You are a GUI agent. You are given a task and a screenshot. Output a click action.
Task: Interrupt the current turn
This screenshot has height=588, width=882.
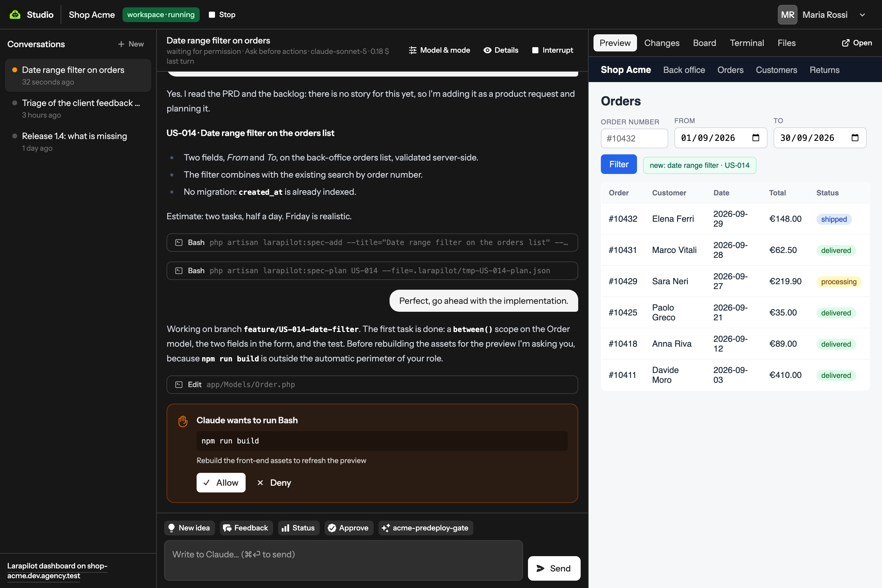[552, 50]
